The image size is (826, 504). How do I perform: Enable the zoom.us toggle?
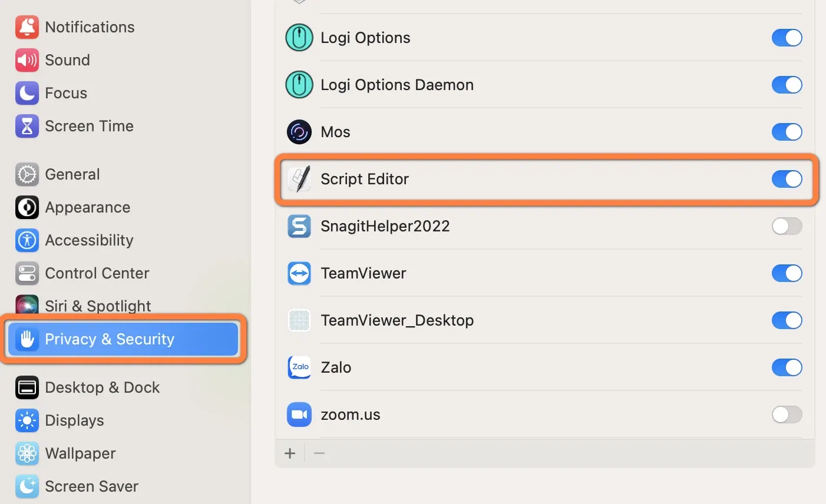(x=787, y=415)
